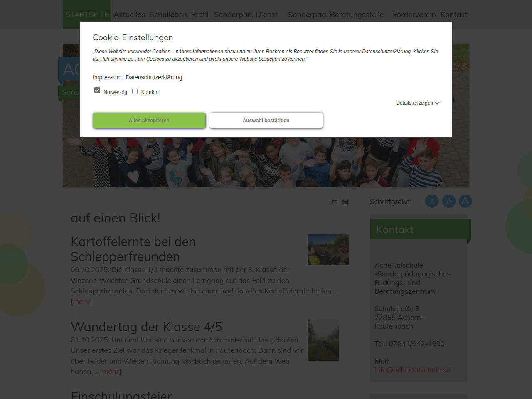Open the Schulleben navigation menu
The image size is (532, 399).
click(x=168, y=15)
